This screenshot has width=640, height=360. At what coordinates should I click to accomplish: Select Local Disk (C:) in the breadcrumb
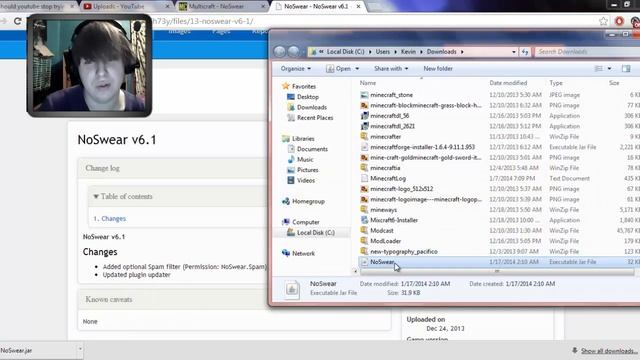(x=345, y=52)
